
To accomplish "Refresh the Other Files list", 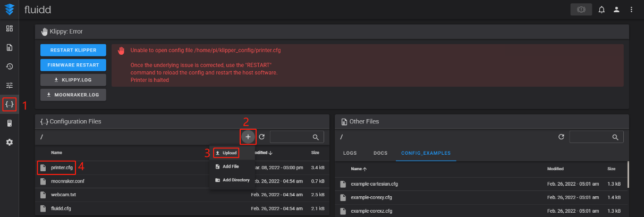I will click(x=561, y=137).
